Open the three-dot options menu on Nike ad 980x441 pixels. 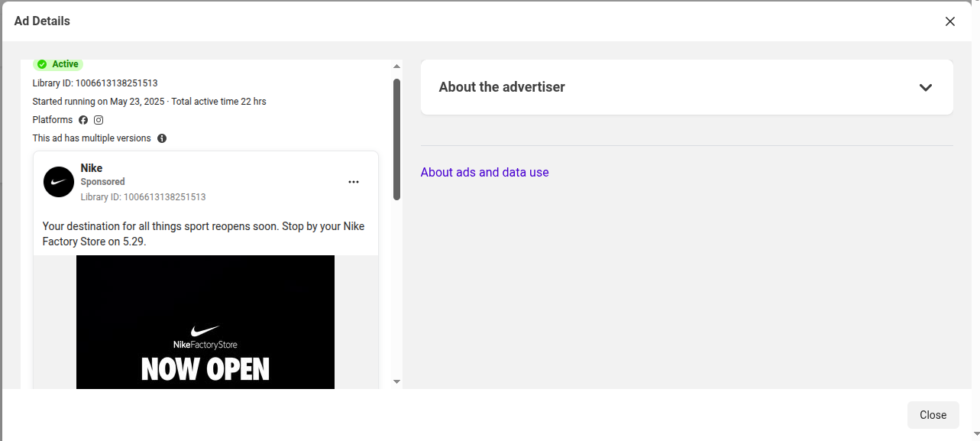tap(354, 182)
